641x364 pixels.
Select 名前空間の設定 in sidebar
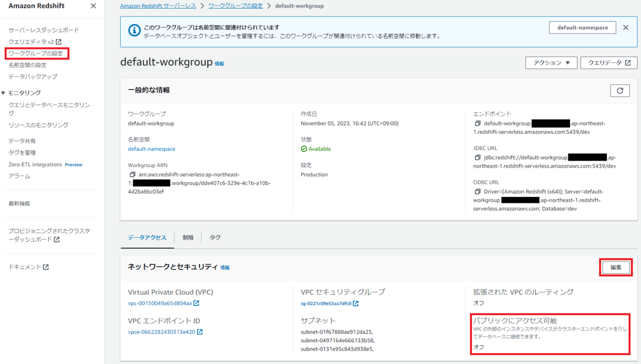28,65
